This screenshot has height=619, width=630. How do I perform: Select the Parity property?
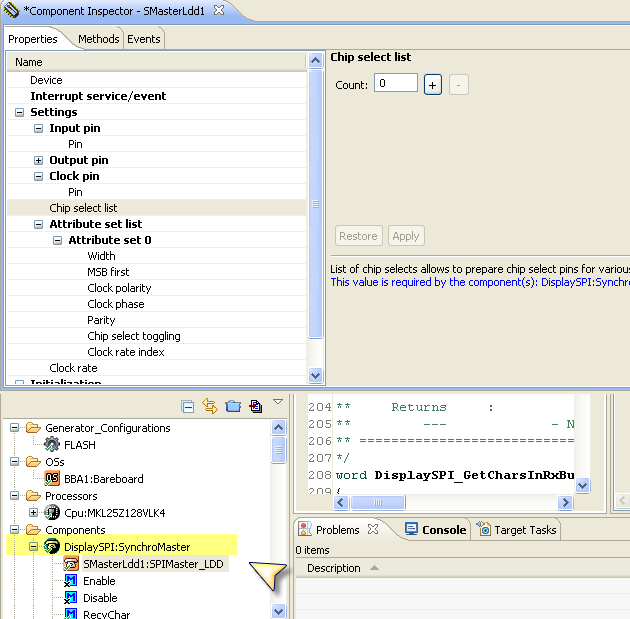pos(157,320)
